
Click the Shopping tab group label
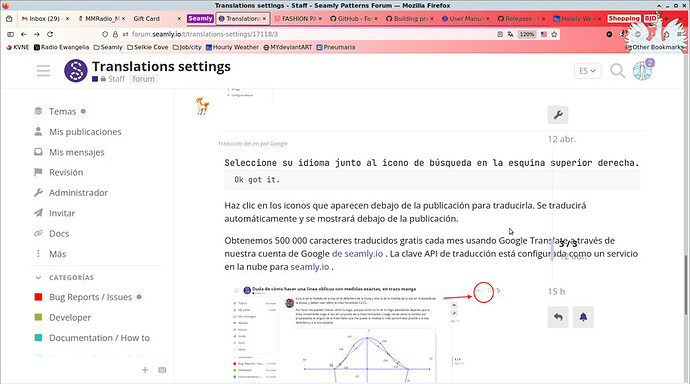(624, 18)
